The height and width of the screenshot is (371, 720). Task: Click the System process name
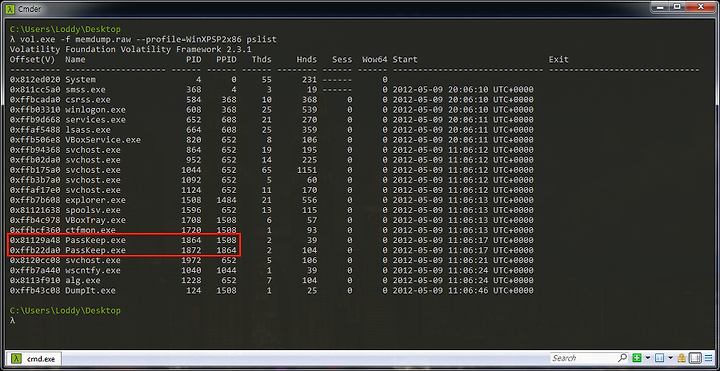pos(80,79)
